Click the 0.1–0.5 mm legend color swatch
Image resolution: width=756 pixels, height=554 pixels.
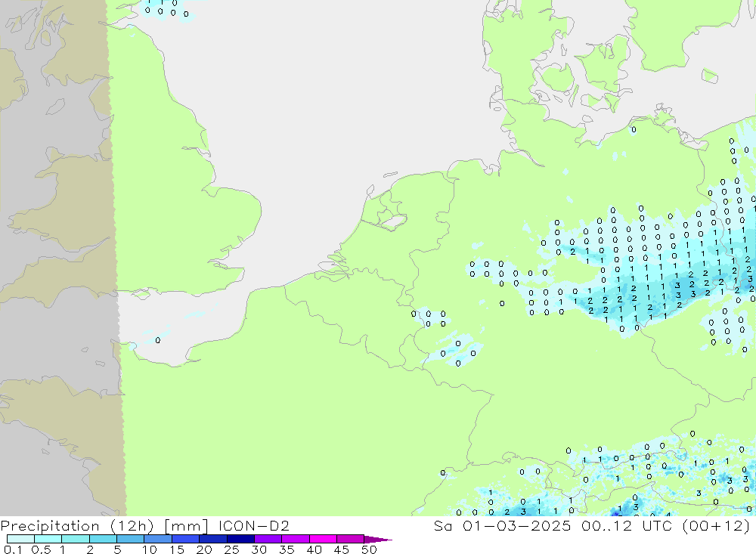[20, 539]
